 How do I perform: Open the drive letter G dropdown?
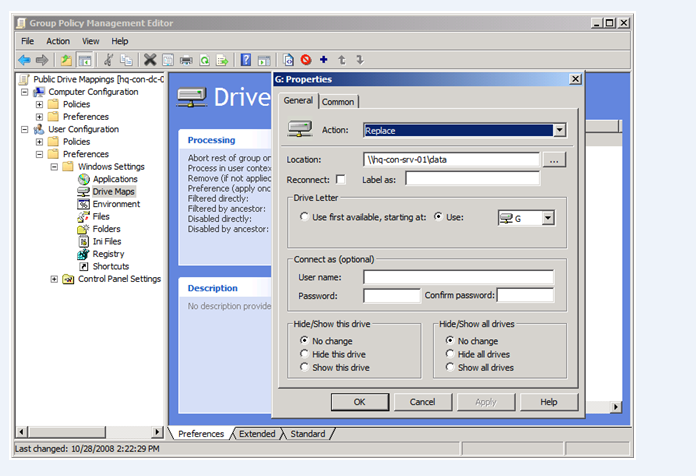[x=547, y=218]
